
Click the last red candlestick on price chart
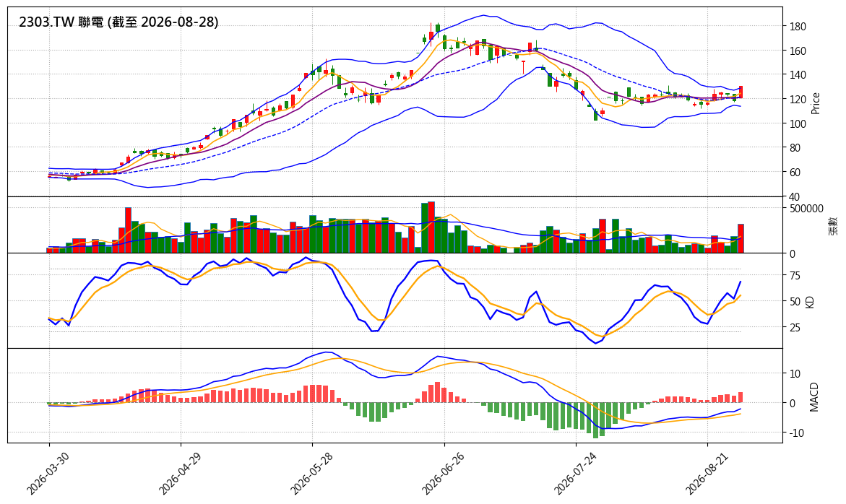pos(741,92)
